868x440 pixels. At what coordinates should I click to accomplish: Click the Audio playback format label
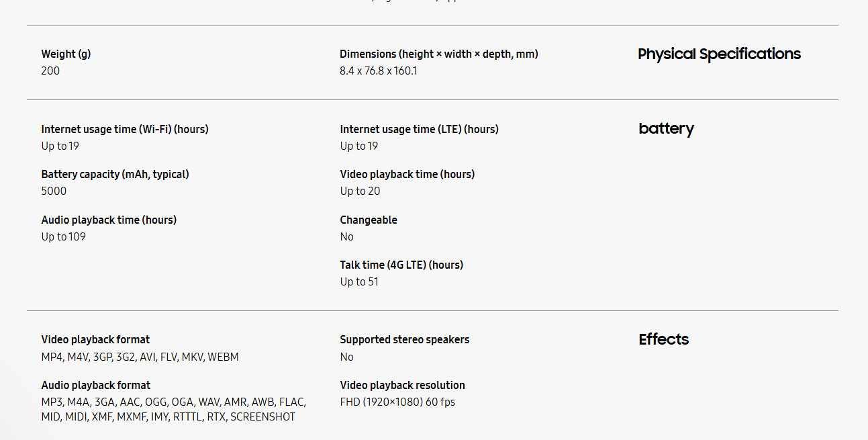(96, 385)
